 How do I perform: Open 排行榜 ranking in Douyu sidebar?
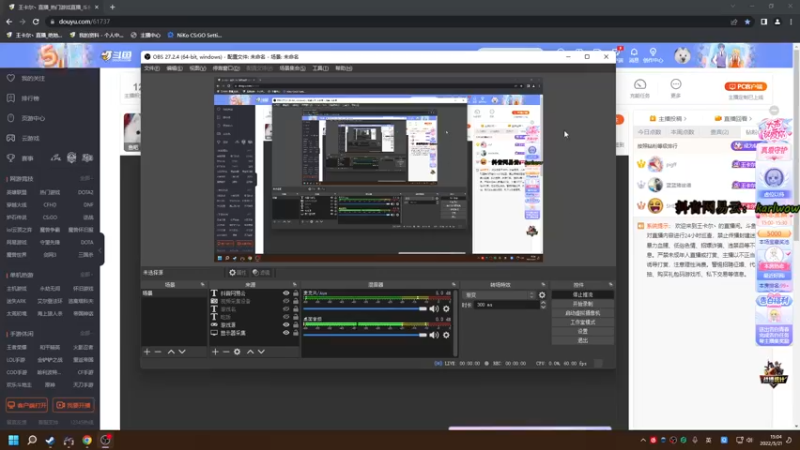[x=11, y=98]
